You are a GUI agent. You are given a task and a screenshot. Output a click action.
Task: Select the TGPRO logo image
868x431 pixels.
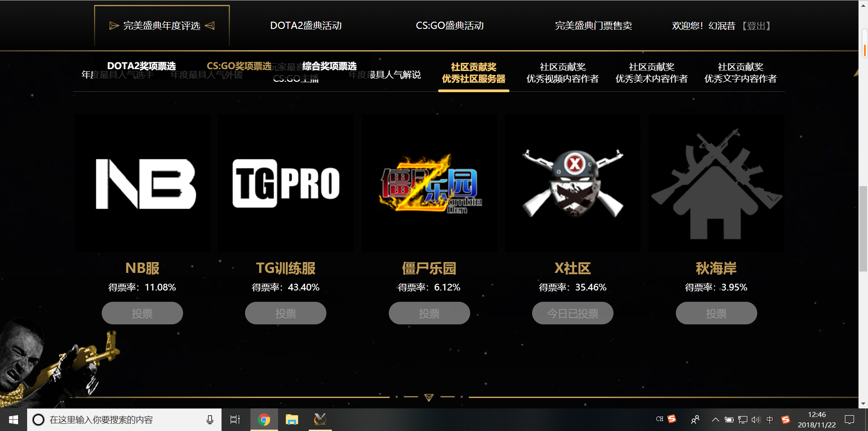[286, 183]
